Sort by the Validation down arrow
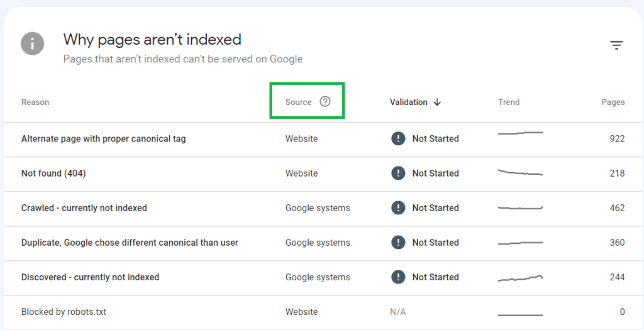The height and width of the screenshot is (330, 644). 437,102
